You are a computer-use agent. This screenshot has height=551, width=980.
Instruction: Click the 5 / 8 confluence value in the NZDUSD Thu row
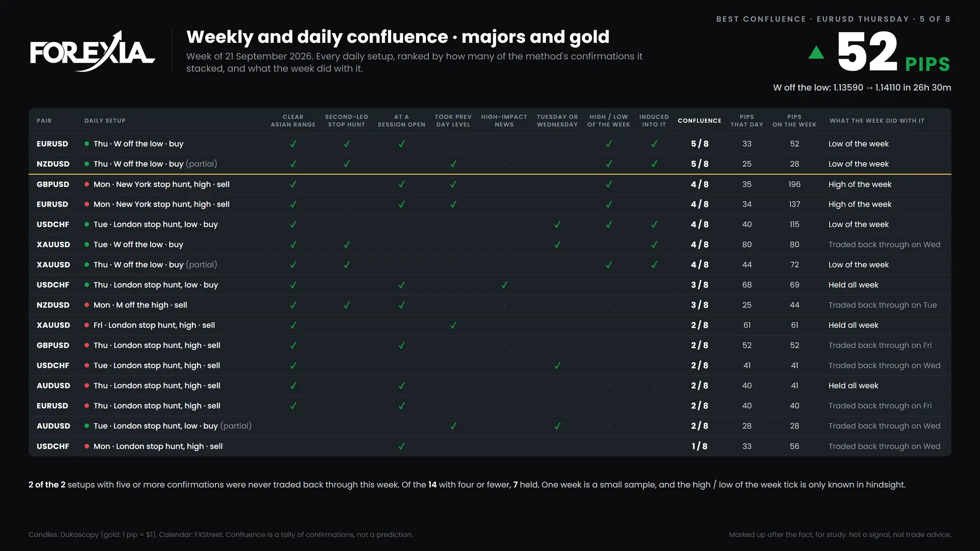tap(699, 164)
